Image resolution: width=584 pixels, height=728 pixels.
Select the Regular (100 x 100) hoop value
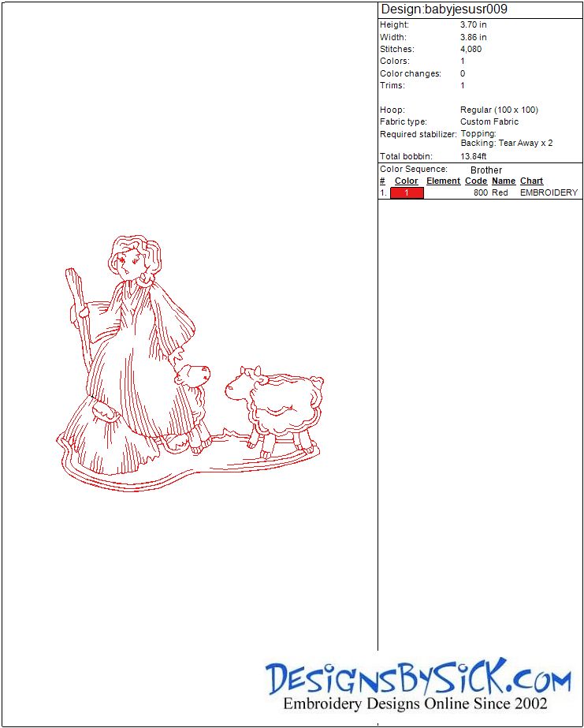pyautogui.click(x=499, y=110)
